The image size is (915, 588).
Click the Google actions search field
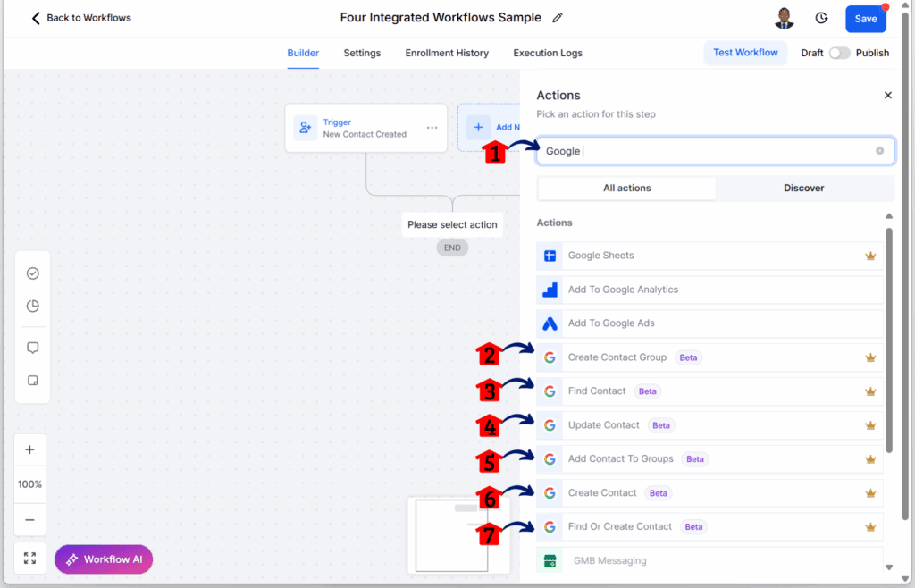coord(716,151)
